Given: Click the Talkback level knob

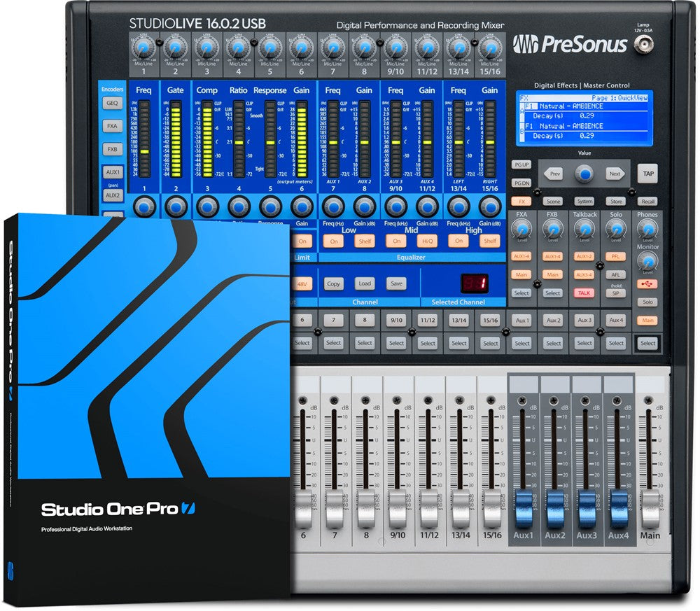Looking at the screenshot, I should (584, 230).
